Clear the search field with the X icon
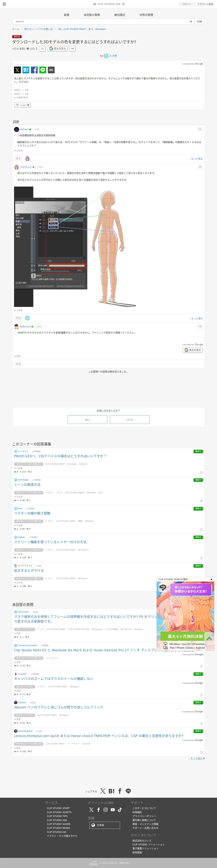Viewport: 217px width, 868px height. point(191,22)
